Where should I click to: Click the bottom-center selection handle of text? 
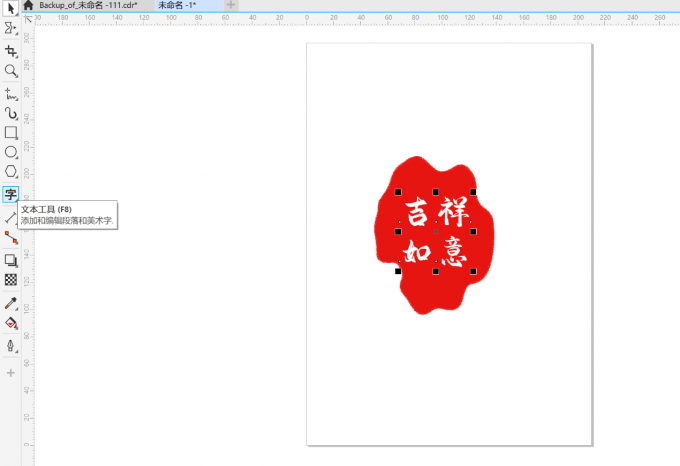(435, 271)
